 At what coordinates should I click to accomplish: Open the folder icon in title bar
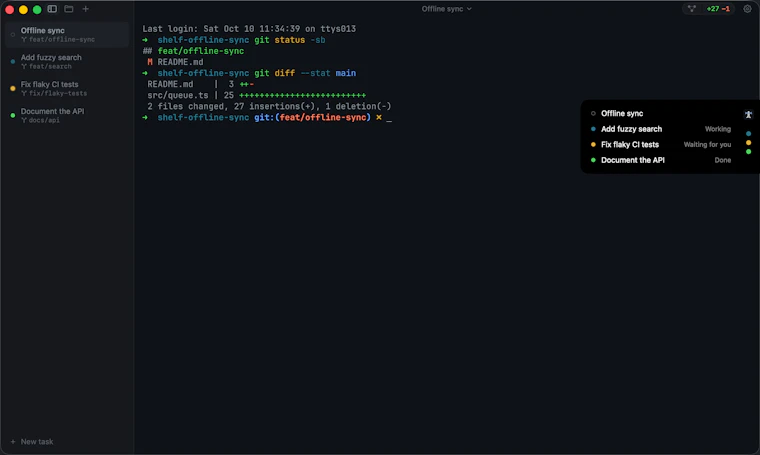(69, 9)
